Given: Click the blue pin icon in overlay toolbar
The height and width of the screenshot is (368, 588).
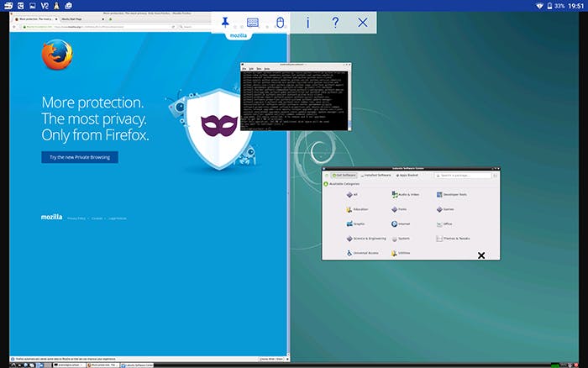Looking at the screenshot, I should tap(225, 22).
